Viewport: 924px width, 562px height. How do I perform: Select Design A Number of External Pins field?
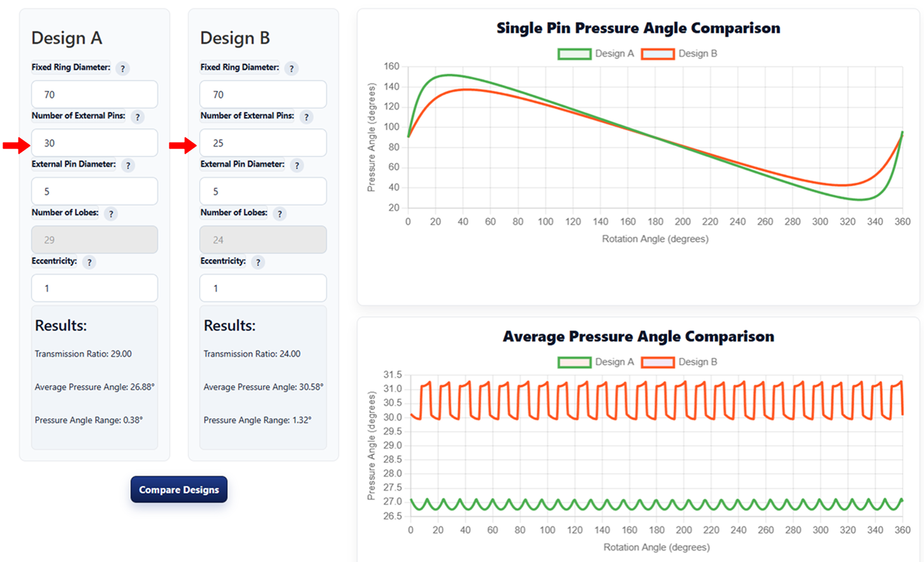94,143
